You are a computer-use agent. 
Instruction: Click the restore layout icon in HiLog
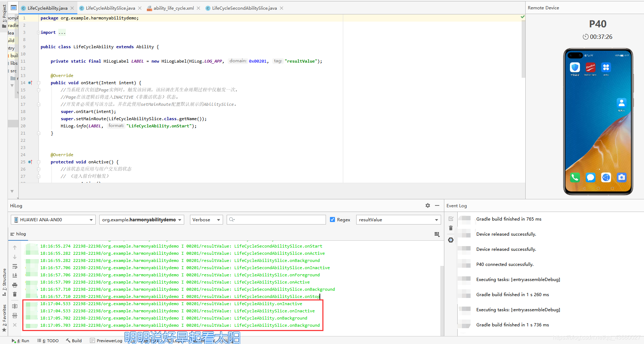click(x=437, y=234)
